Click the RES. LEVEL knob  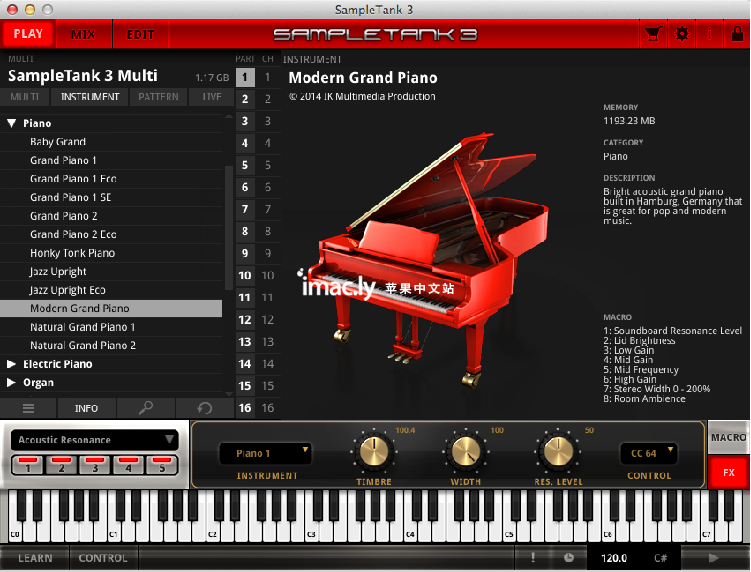(x=558, y=451)
